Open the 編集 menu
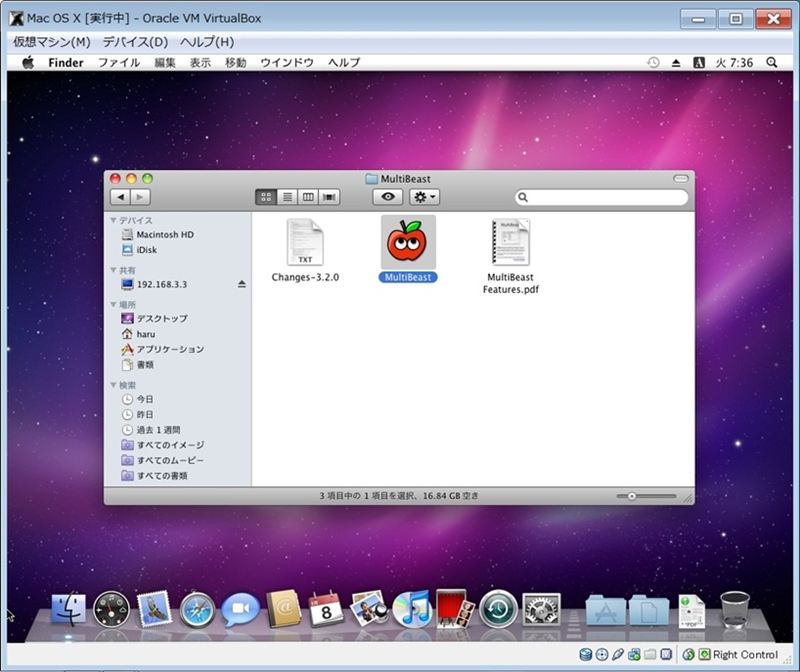The image size is (800, 672). (x=165, y=63)
